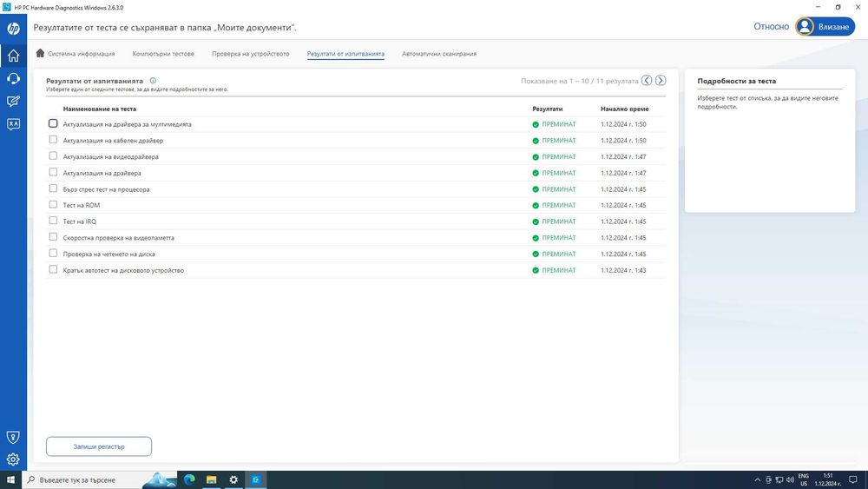868x489 pixels.
Task: Open the language translation icon in sidebar
Action: 13,124
